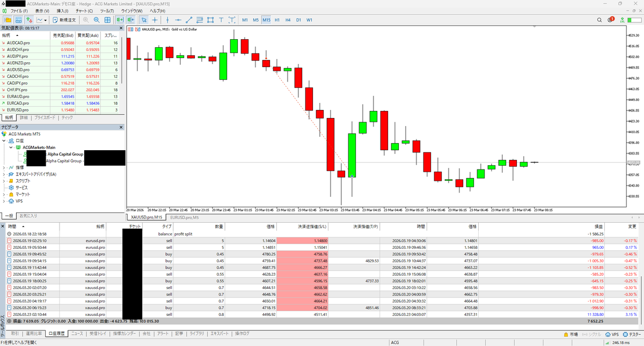Open the ファイル(F) menu
Image resolution: width=644 pixels, height=346 pixels.
coord(20,11)
